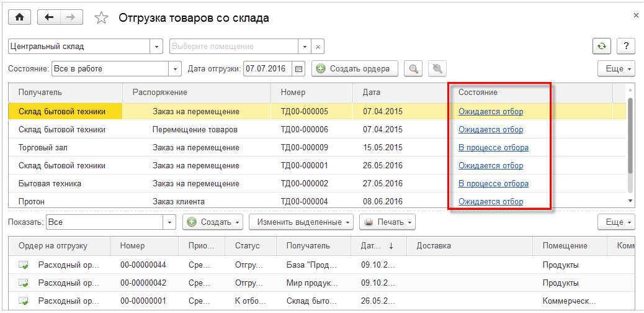The height and width of the screenshot is (313, 644).
Task: Open help with the question mark button
Action: coord(626,46)
